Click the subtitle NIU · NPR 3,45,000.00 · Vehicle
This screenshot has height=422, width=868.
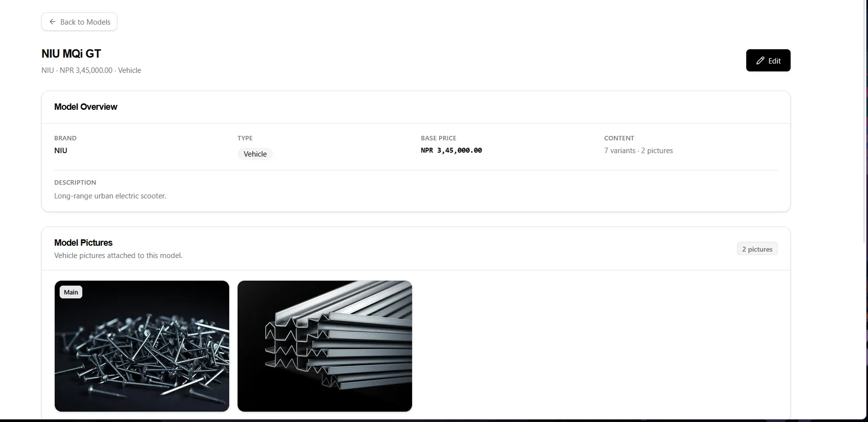[x=91, y=70]
